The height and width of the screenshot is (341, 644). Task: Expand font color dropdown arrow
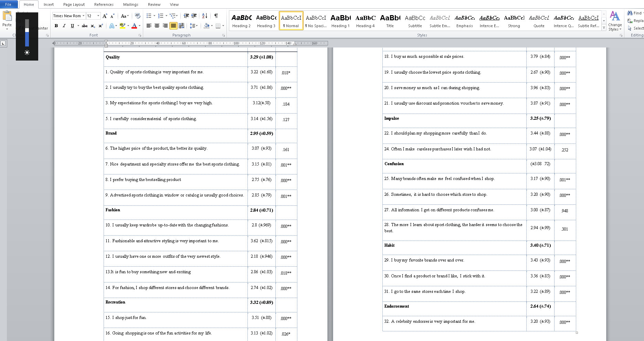[x=139, y=26]
